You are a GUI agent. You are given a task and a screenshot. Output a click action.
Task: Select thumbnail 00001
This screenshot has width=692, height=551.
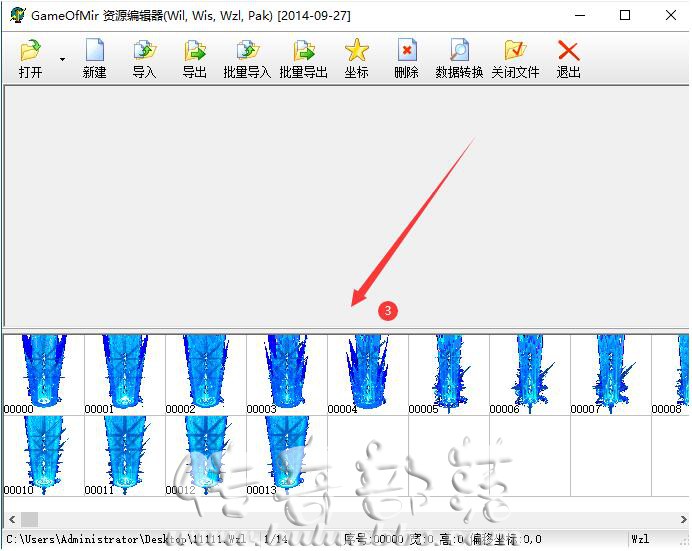125,375
